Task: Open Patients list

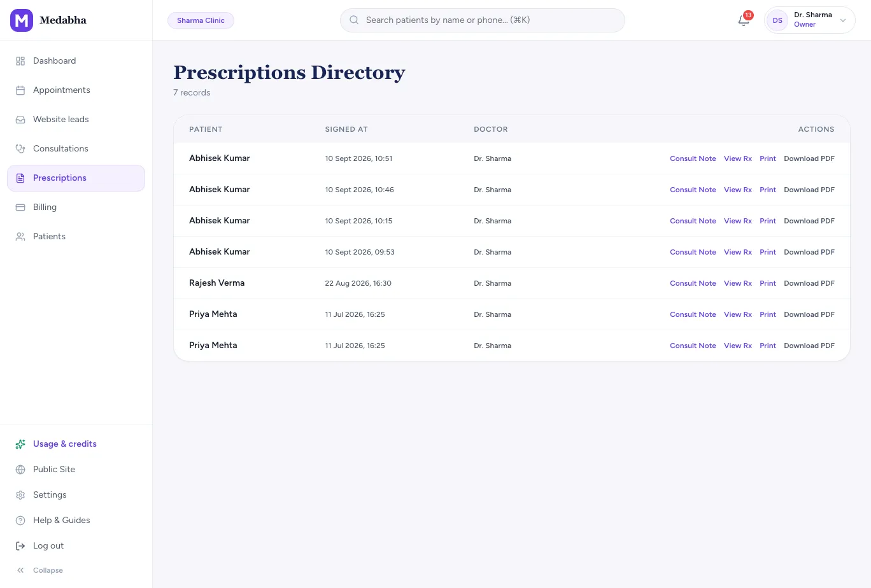Action: pyautogui.click(x=76, y=237)
